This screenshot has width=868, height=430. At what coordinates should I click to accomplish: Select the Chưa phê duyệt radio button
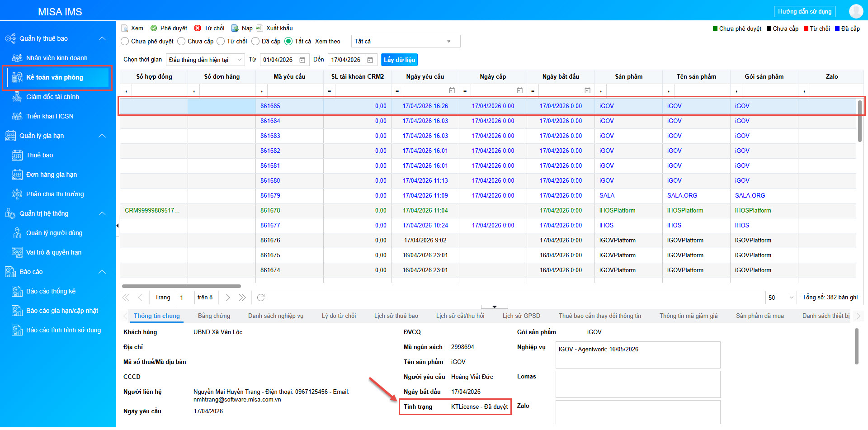pyautogui.click(x=125, y=42)
